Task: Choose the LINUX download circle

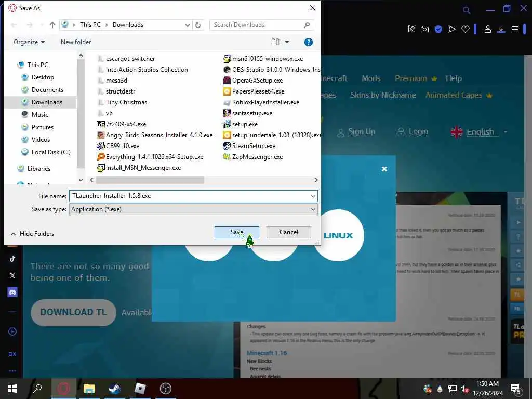Action: (x=338, y=235)
